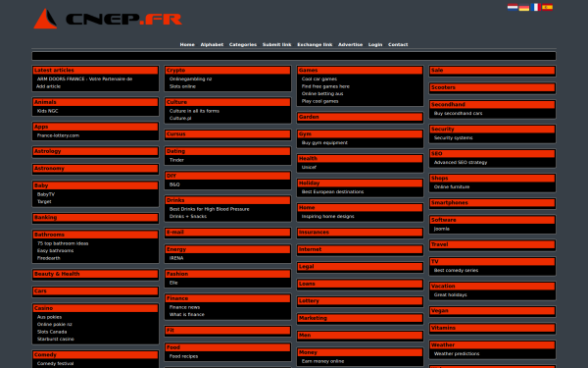Open the Banking category header
Screen dimensions: 588x368
point(95,218)
